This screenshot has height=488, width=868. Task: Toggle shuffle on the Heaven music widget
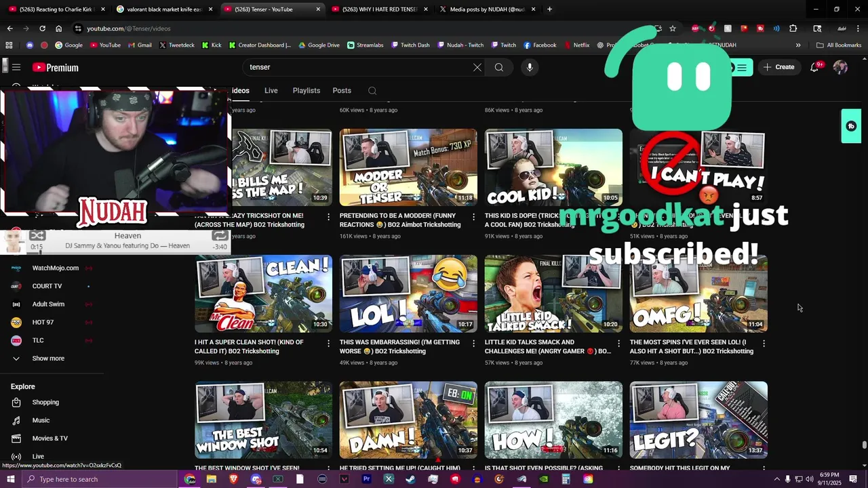click(x=37, y=235)
